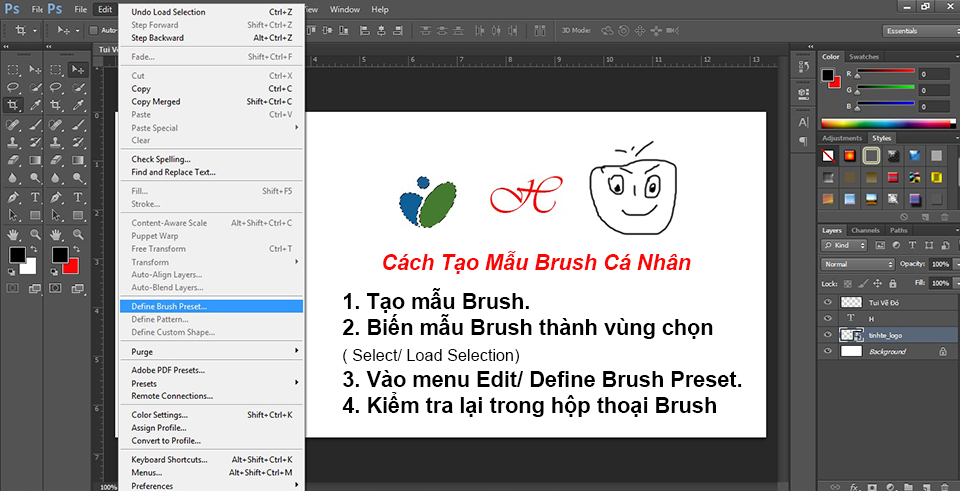Choose Color Settings from Edit menu

pyautogui.click(x=211, y=415)
